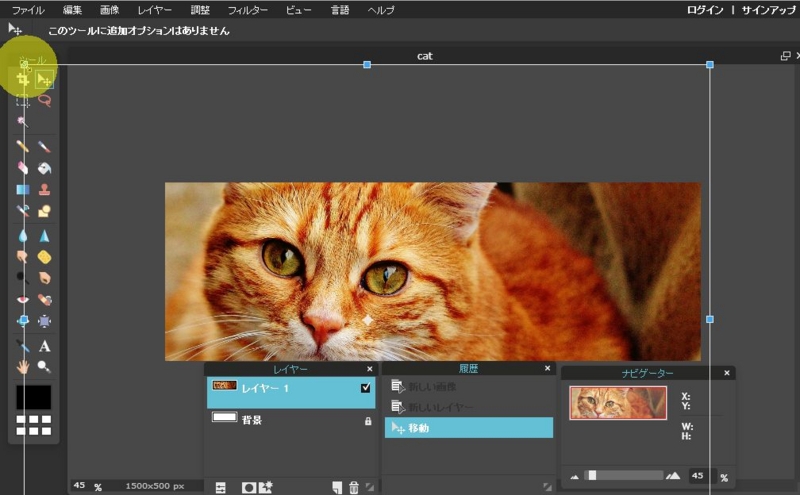The image size is (800, 495).
Task: Close the 履歴 panel
Action: pos(547,368)
